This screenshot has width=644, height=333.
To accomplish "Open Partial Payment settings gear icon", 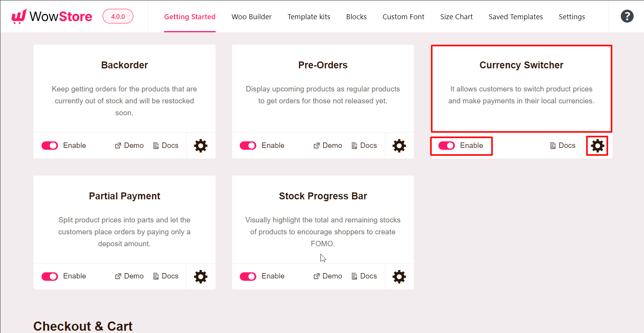I will (201, 276).
